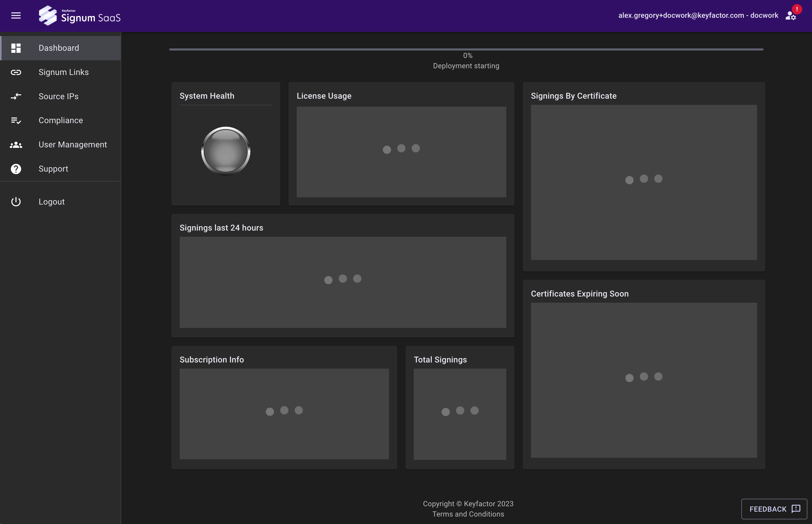Click the deployment progress bar
The height and width of the screenshot is (524, 812).
pos(466,50)
